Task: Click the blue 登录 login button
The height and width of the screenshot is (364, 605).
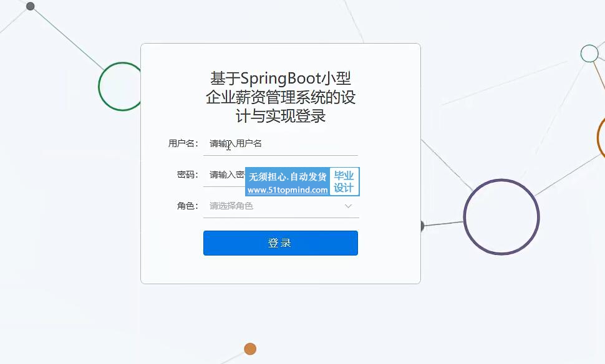Action: [x=281, y=243]
